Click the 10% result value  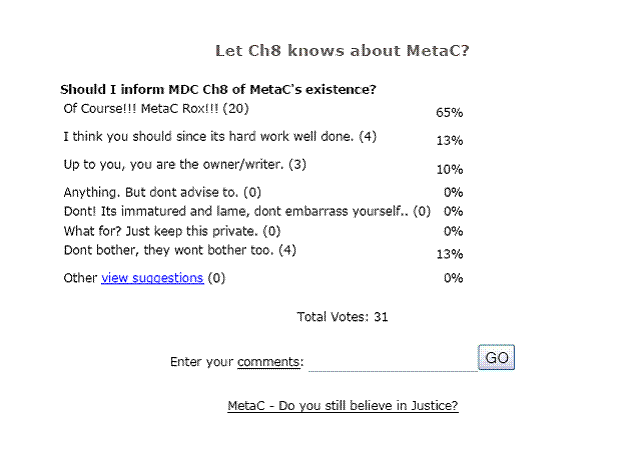click(x=449, y=169)
